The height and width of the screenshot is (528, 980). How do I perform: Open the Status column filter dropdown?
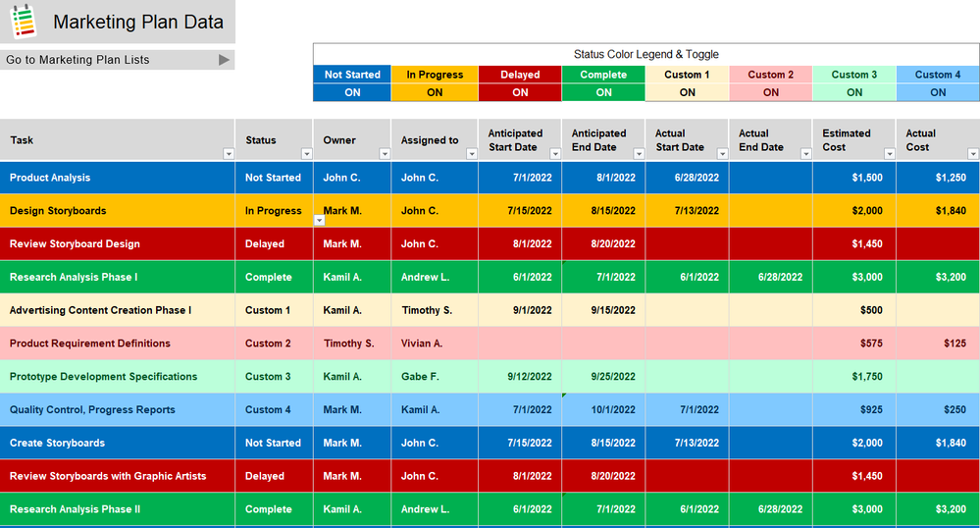(x=307, y=154)
